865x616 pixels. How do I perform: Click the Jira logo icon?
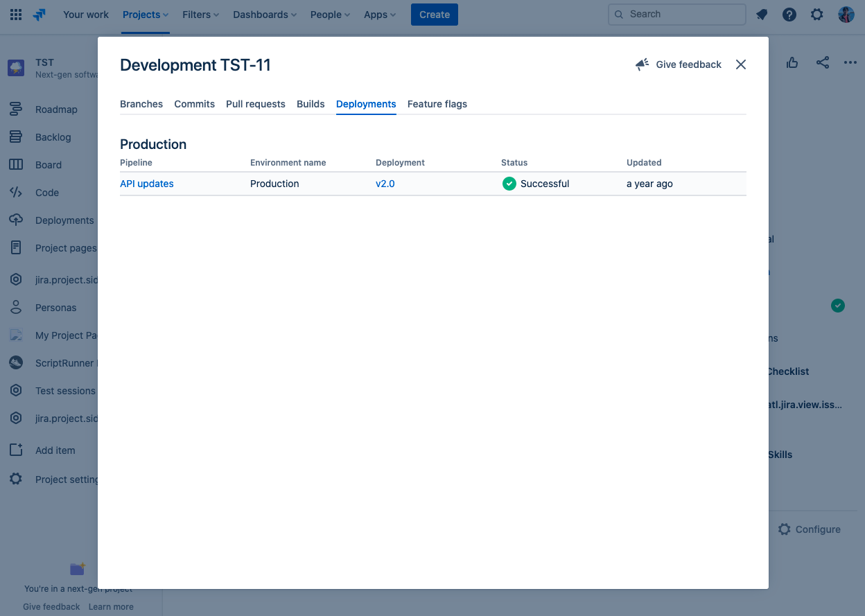pyautogui.click(x=40, y=15)
